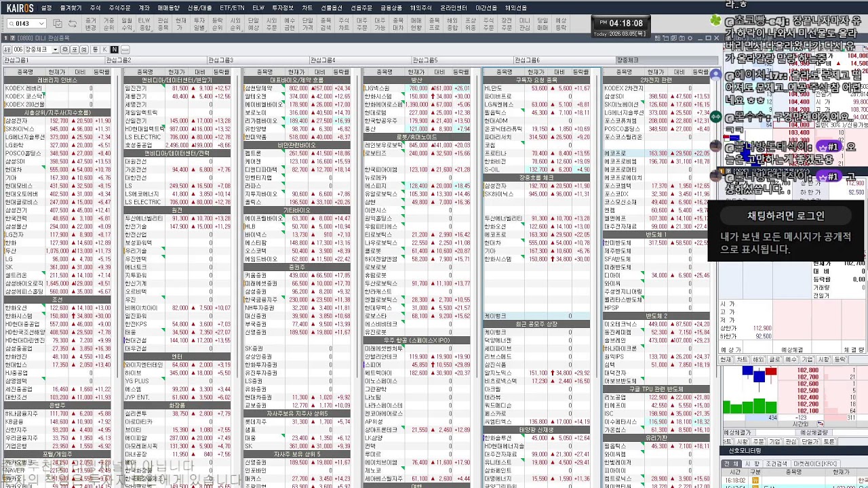This screenshot has height=488, width=868.
Task: Open the 온라인센터 menu
Action: click(454, 8)
